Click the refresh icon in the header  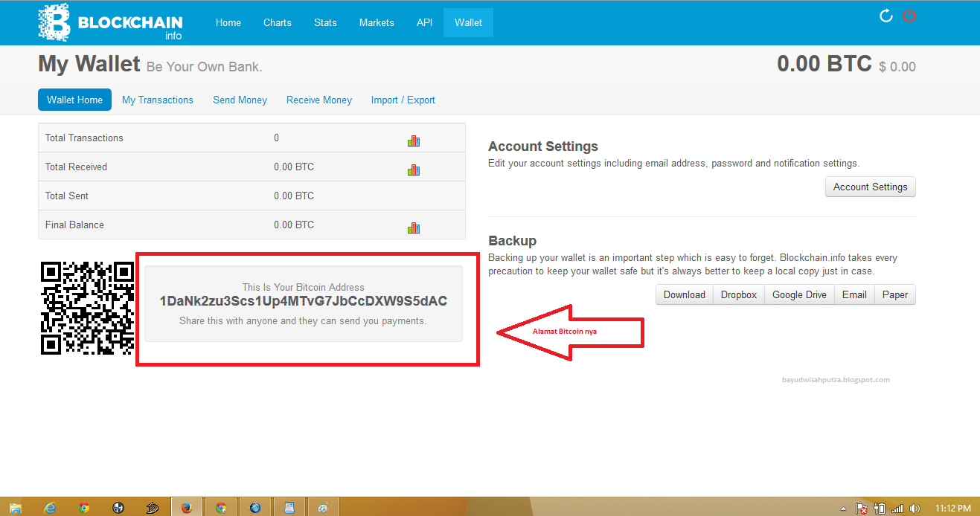coord(885,16)
